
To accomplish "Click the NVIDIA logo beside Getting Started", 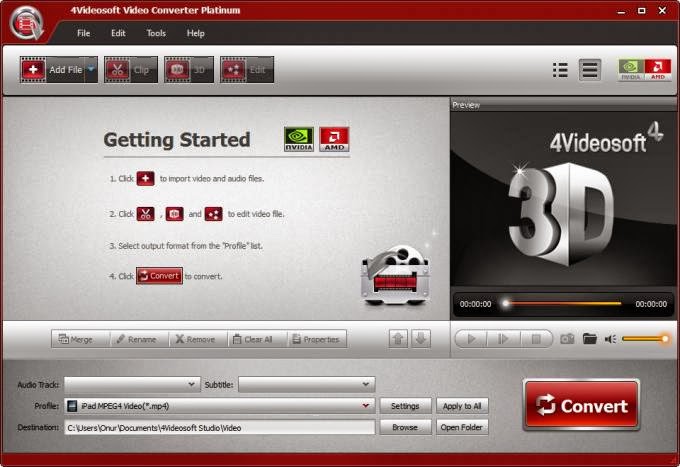I will [299, 140].
